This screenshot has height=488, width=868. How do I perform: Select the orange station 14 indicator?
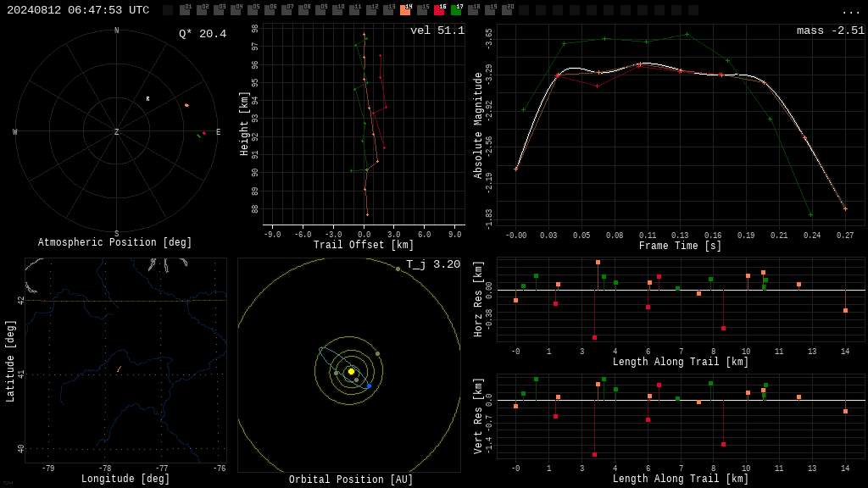tap(406, 9)
